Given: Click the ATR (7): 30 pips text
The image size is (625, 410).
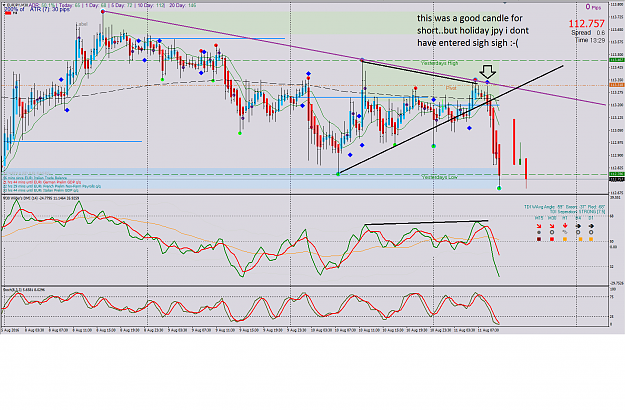Looking at the screenshot, I should (50, 9).
